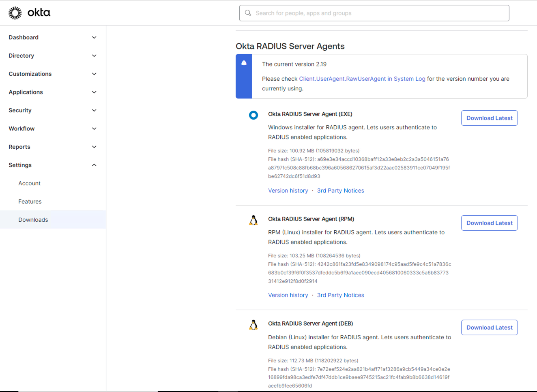537x392 pixels.
Task: Open the Account settings page
Action: [29, 183]
